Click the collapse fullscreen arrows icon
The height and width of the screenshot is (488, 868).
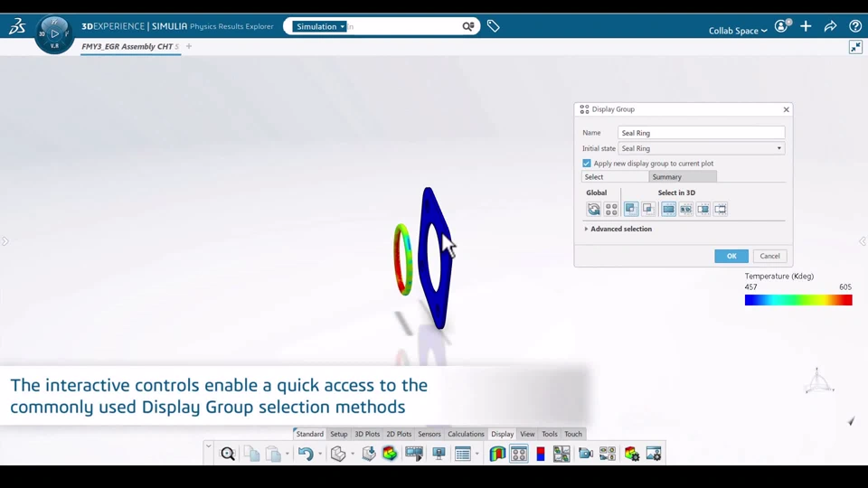pyautogui.click(x=856, y=47)
